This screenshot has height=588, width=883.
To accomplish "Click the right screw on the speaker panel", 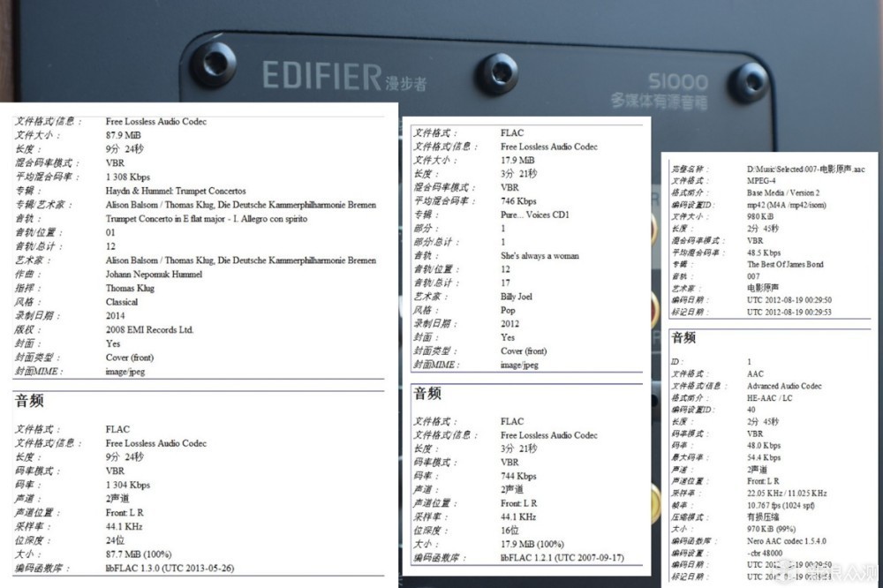I will [751, 80].
